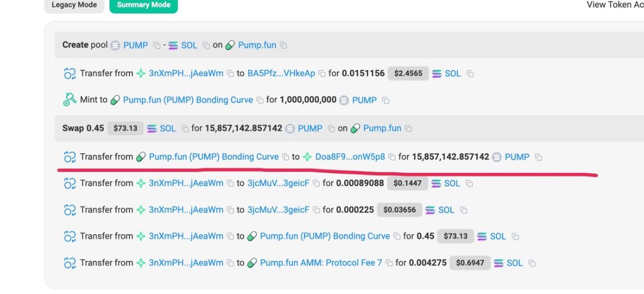This screenshot has height=294, width=644.
Task: Open sender 3nXmPH...jAeaWm in the 0.0151156 transfer
Action: tap(186, 73)
